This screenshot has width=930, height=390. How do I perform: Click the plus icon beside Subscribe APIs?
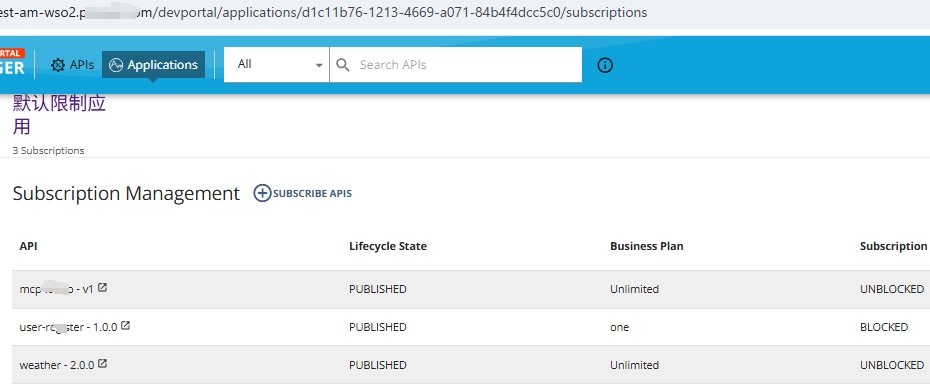click(x=262, y=193)
